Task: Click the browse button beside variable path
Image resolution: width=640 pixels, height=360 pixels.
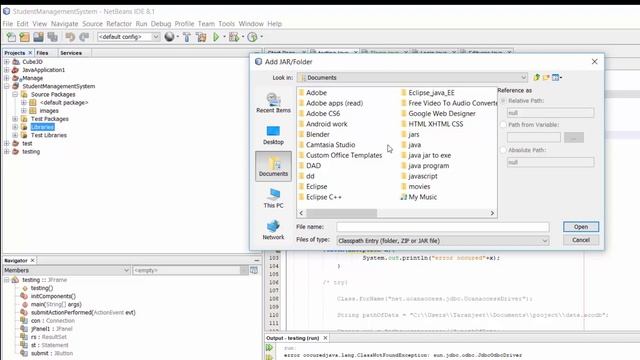Action: click(x=573, y=138)
